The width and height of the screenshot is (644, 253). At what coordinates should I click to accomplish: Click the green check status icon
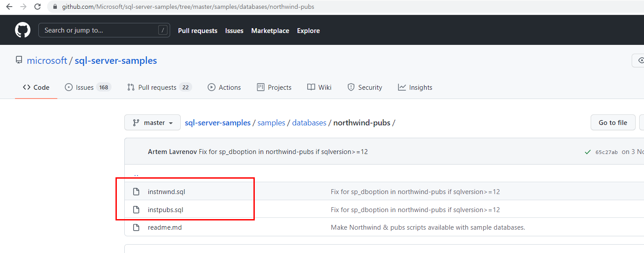[588, 152]
